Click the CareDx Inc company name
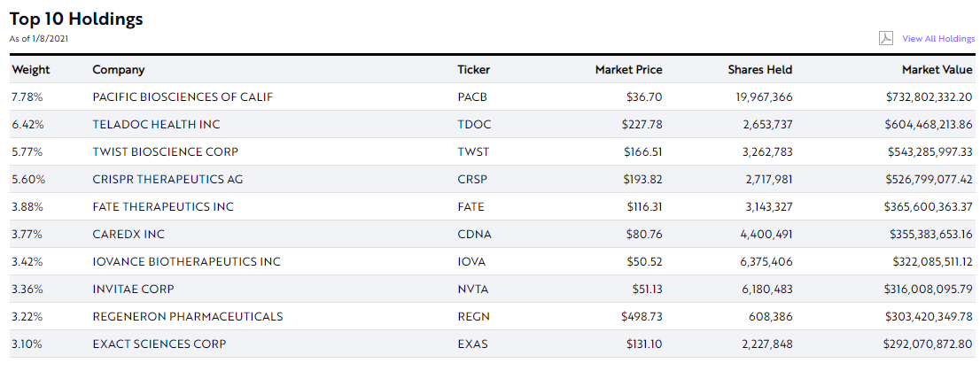Screen dimensions: 980x371 128,235
